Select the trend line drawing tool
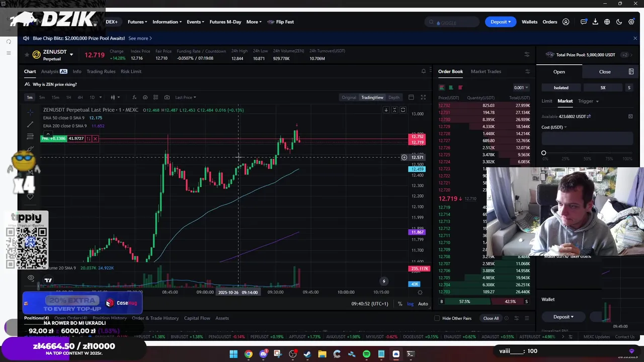The height and width of the screenshot is (362, 644). (31, 124)
